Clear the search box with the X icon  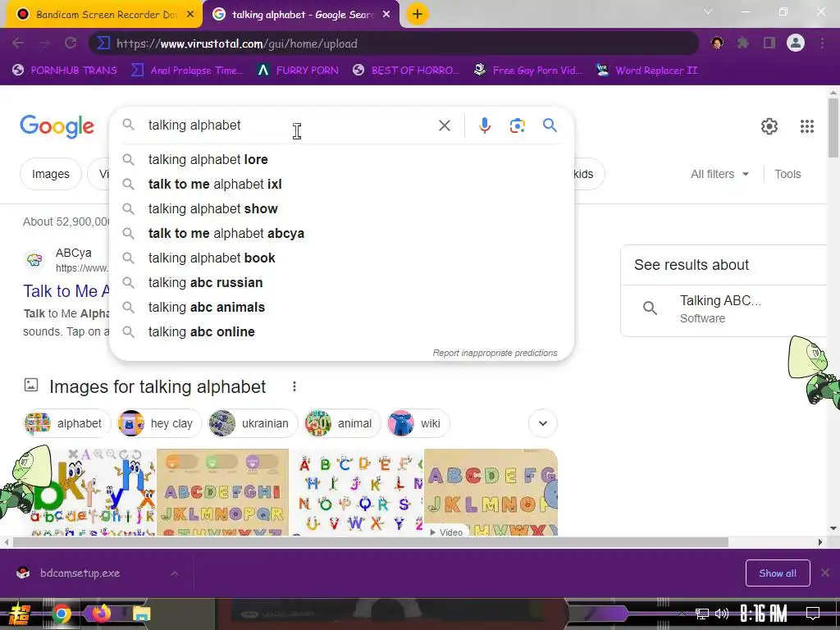pos(444,126)
